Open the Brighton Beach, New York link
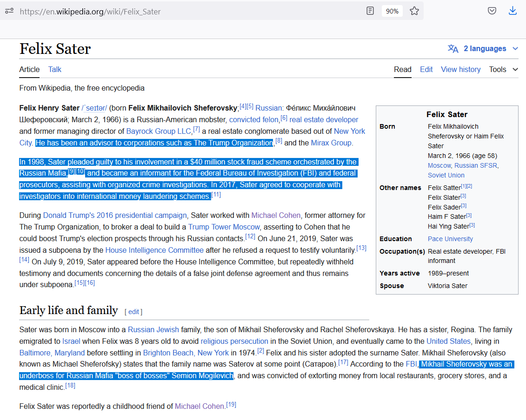 (186, 353)
